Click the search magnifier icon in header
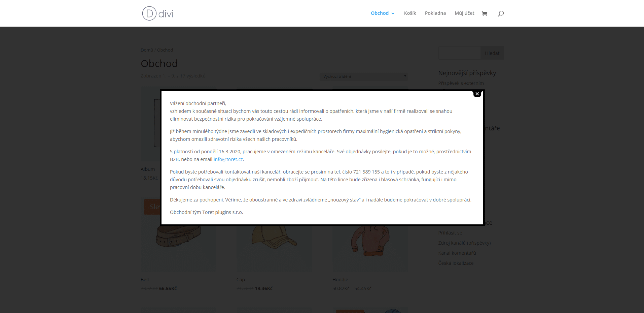 [x=501, y=13]
